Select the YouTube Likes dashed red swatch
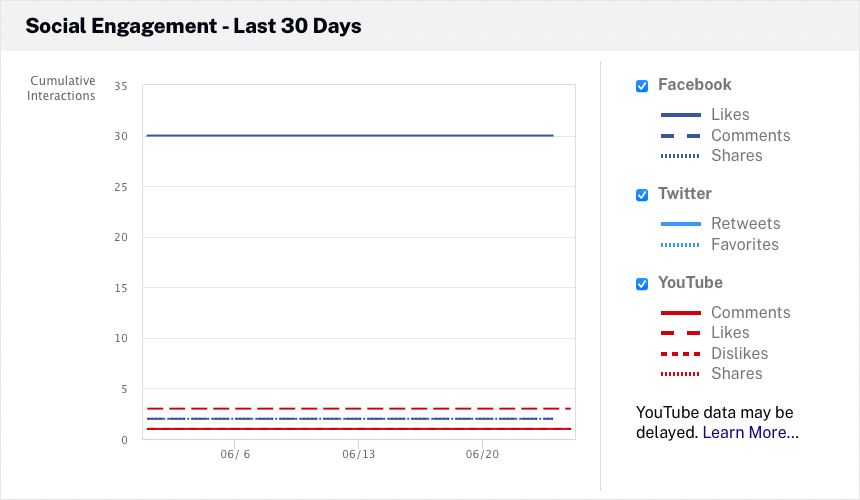The height and width of the screenshot is (500, 860). [x=680, y=333]
